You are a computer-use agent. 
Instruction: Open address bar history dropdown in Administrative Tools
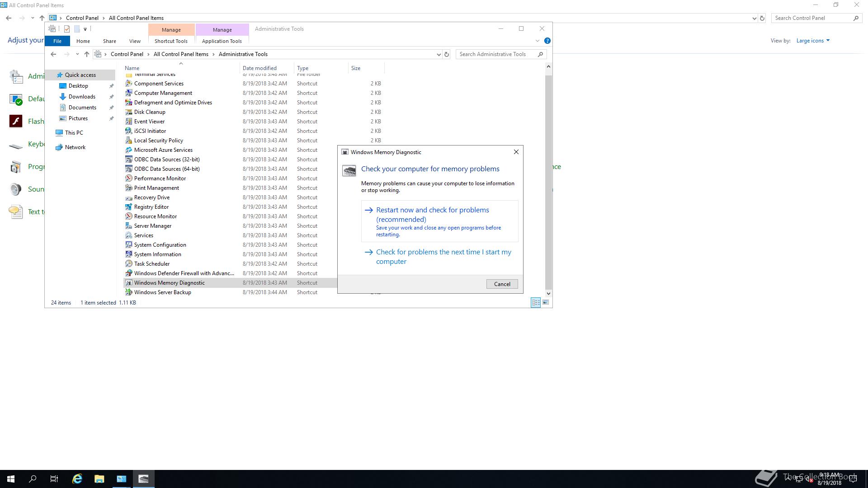click(x=439, y=54)
